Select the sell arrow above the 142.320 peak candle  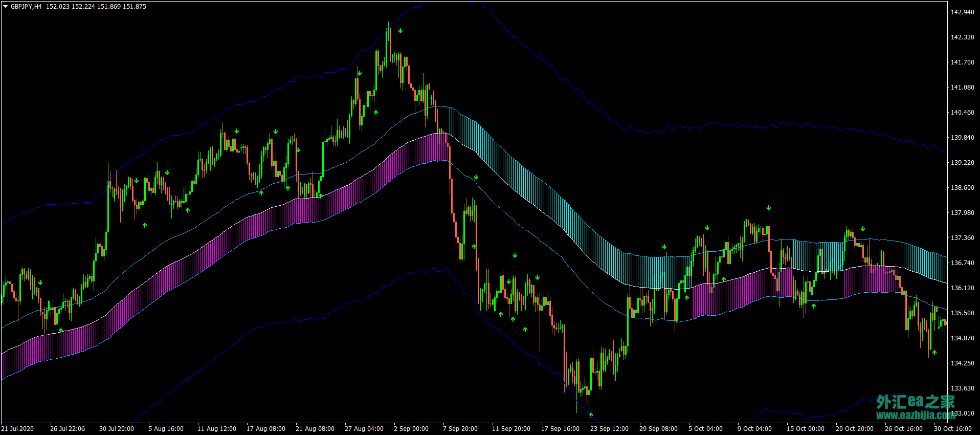click(x=400, y=31)
